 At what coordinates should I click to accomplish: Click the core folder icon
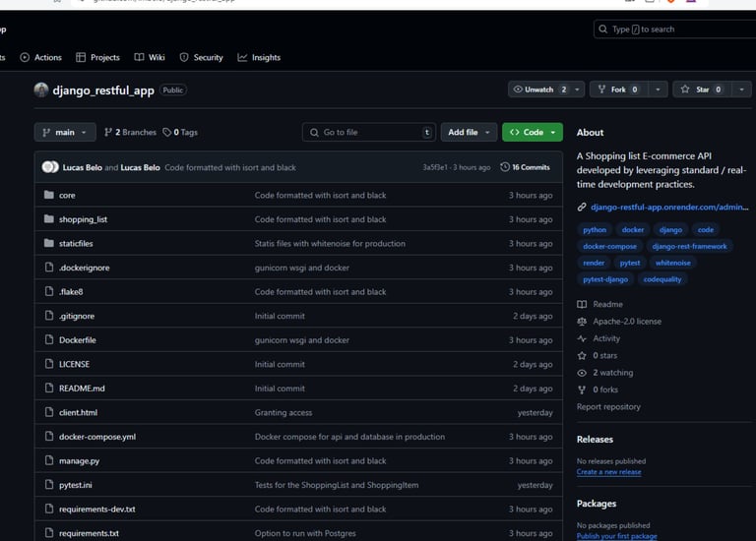coord(48,195)
